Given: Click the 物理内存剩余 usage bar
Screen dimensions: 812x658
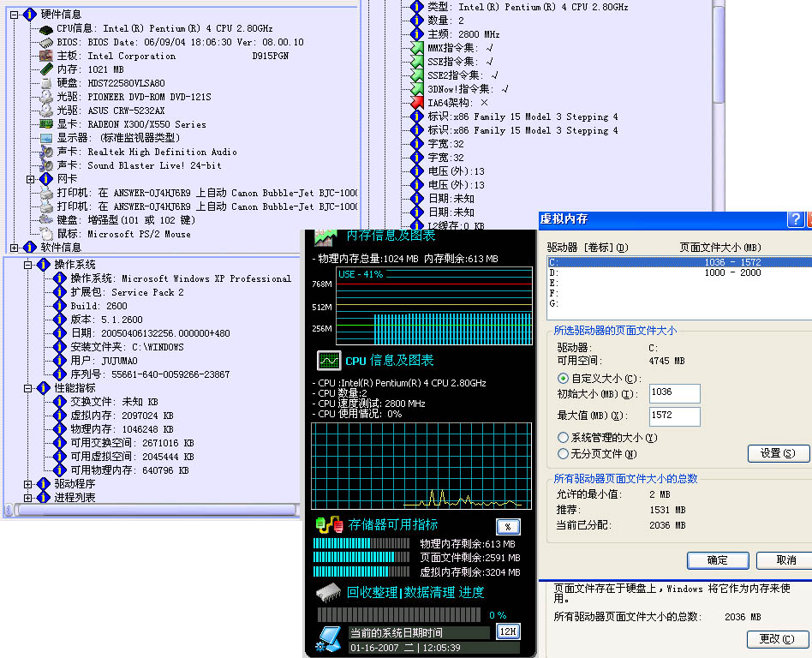Looking at the screenshot, I should 361,543.
